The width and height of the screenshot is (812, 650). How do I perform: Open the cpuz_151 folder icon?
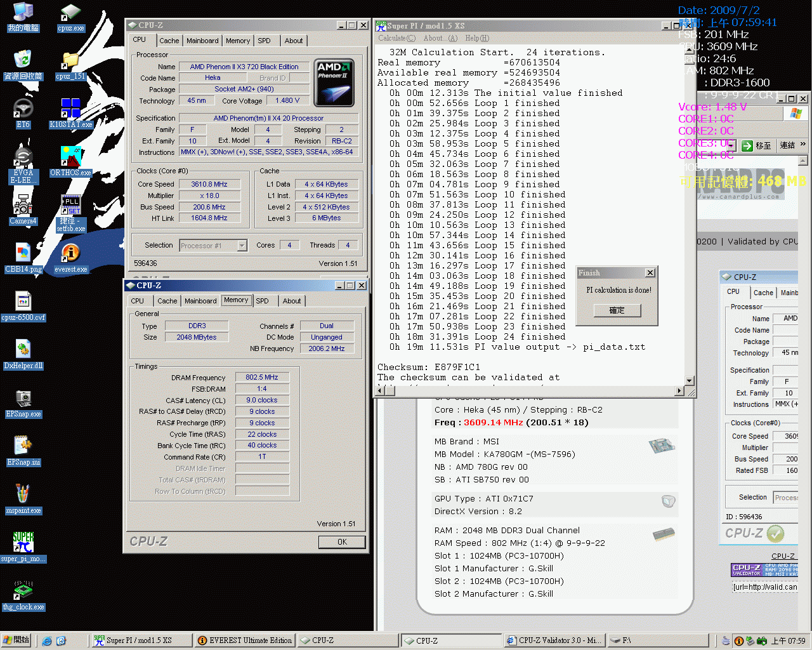click(70, 65)
